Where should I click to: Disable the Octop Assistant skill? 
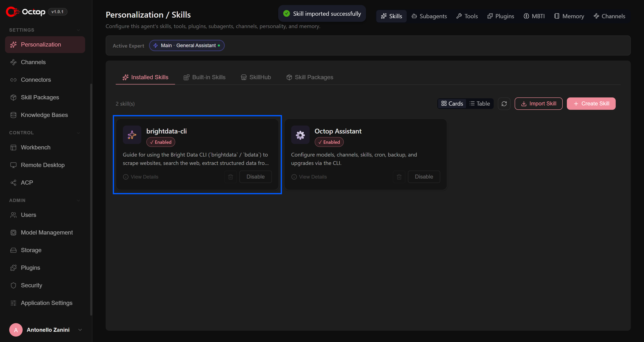[424, 177]
